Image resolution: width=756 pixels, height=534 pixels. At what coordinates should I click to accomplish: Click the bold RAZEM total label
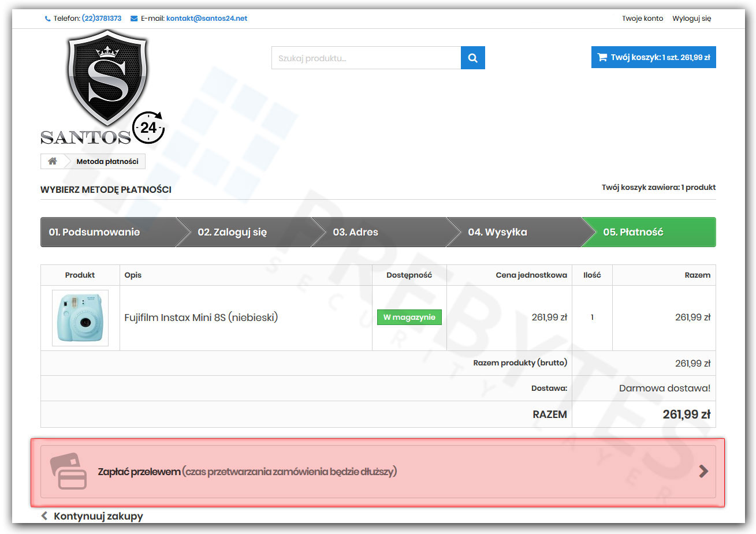coord(550,414)
